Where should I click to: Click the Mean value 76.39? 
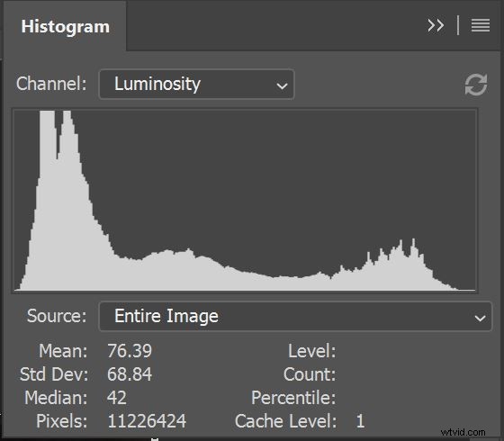[x=130, y=351]
